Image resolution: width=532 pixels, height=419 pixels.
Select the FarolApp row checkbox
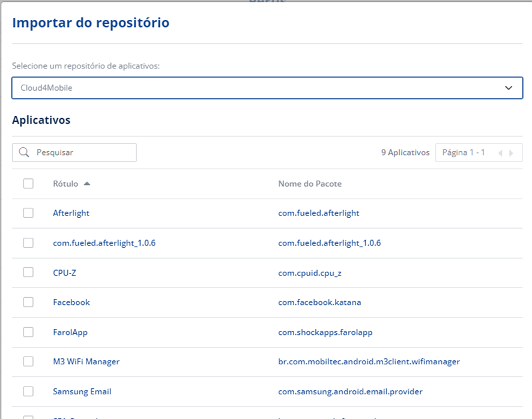tap(28, 332)
